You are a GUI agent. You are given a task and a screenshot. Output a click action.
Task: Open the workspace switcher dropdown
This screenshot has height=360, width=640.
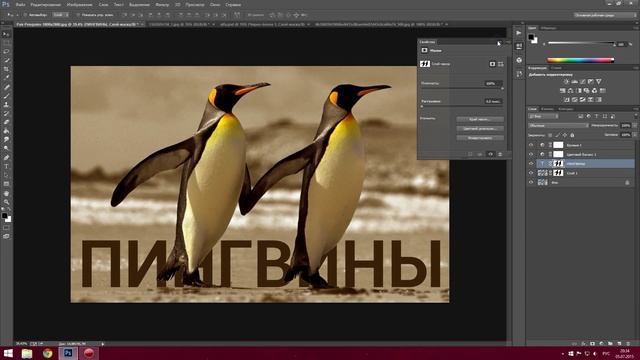(x=605, y=15)
